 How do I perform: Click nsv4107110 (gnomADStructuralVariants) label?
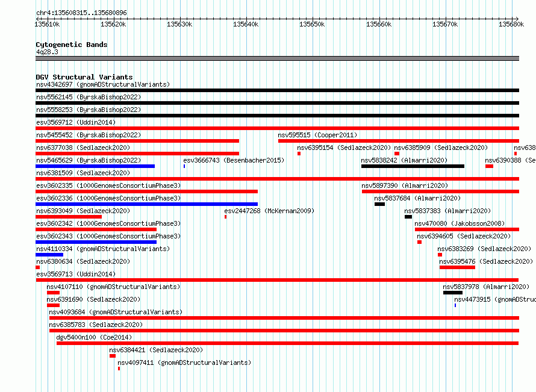coord(113,287)
